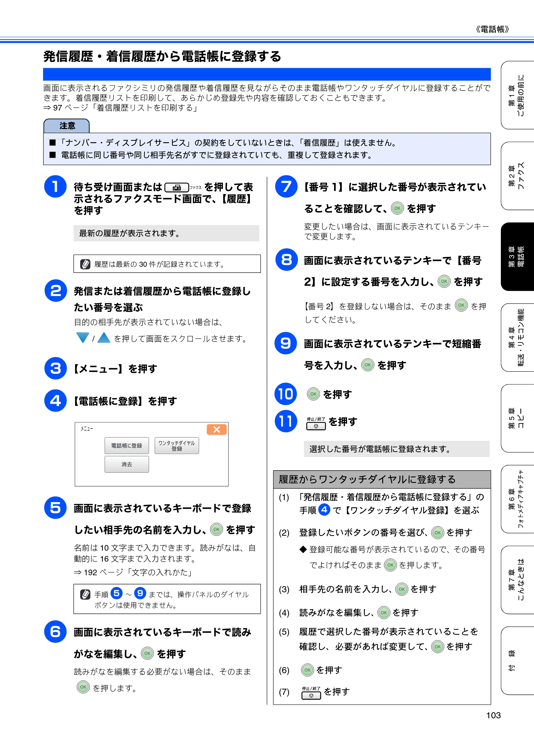Click the OK icon below step 6 note text
The image size is (534, 756).
point(83,687)
